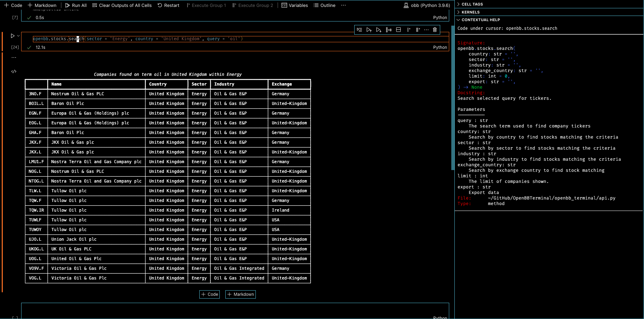The height and width of the screenshot is (319, 644).
Task: Delete the cell with trash icon
Action: 435,30
